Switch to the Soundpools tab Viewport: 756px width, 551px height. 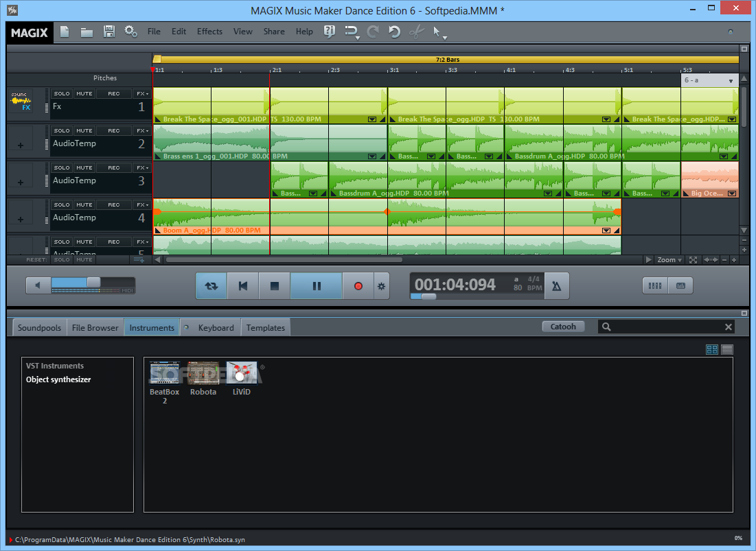40,327
